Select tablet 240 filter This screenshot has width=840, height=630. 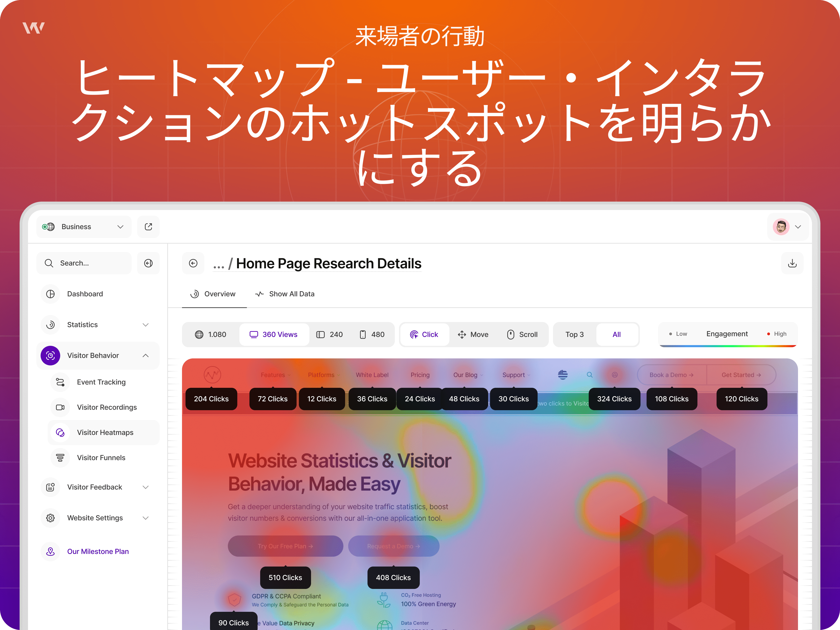(330, 335)
